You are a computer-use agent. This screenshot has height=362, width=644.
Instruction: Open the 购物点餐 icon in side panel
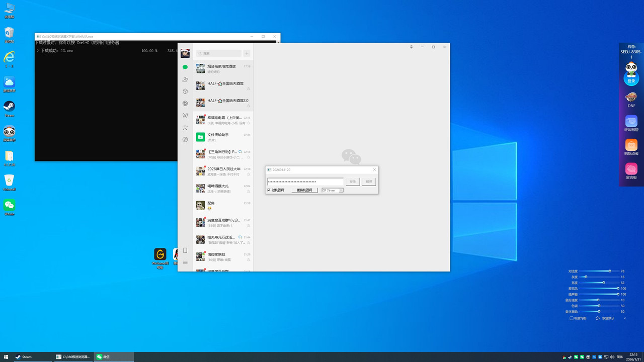tap(631, 147)
